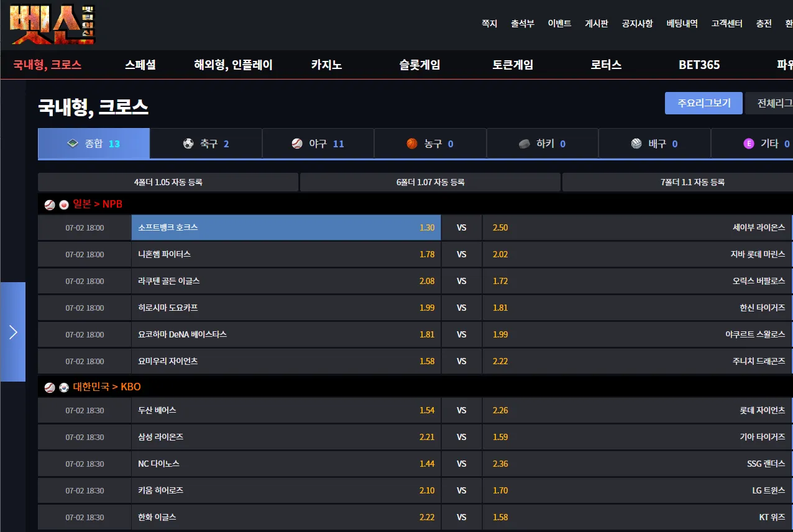Select 삼성 라이온즈 at 2.21 odds
This screenshot has width=793, height=532.
click(286, 437)
